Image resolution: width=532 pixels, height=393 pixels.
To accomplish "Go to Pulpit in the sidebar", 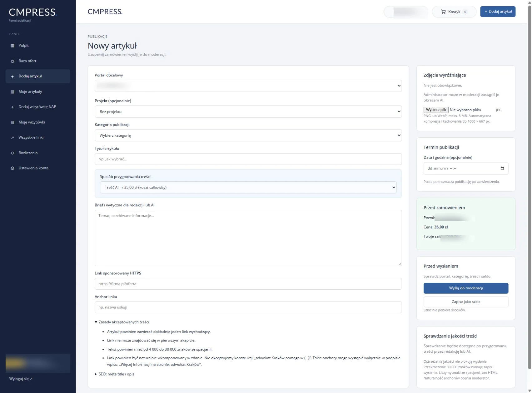I will [38, 46].
